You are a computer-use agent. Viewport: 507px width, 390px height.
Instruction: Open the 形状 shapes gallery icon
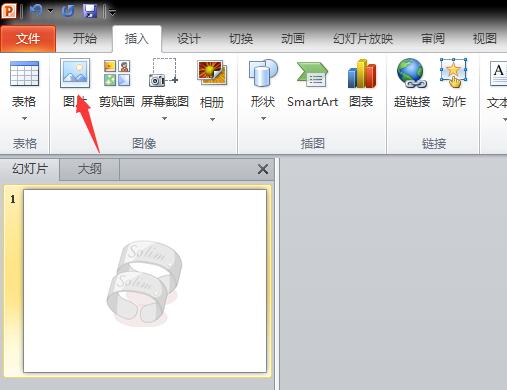tap(263, 73)
